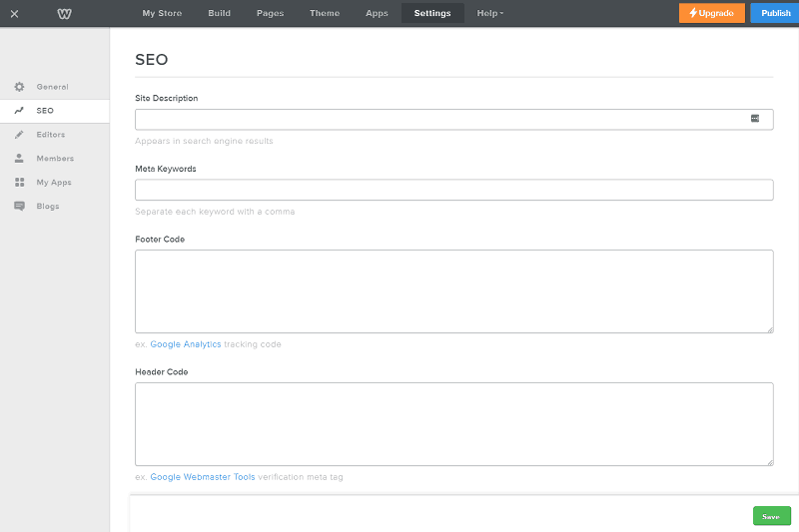Open Blogs settings in sidebar
This screenshot has height=532, width=799.
pyautogui.click(x=55, y=207)
